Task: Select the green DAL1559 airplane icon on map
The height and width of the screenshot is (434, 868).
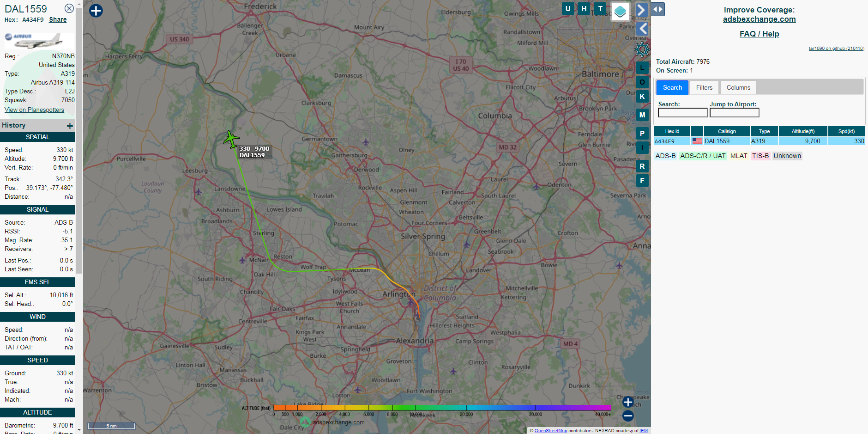Action: pos(231,139)
